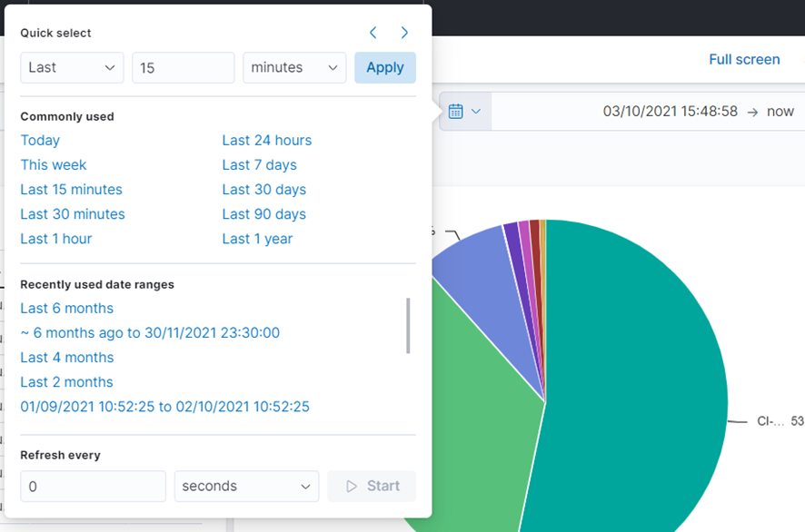Open the calendar date quick menu
The height and width of the screenshot is (532, 805).
pos(464,112)
